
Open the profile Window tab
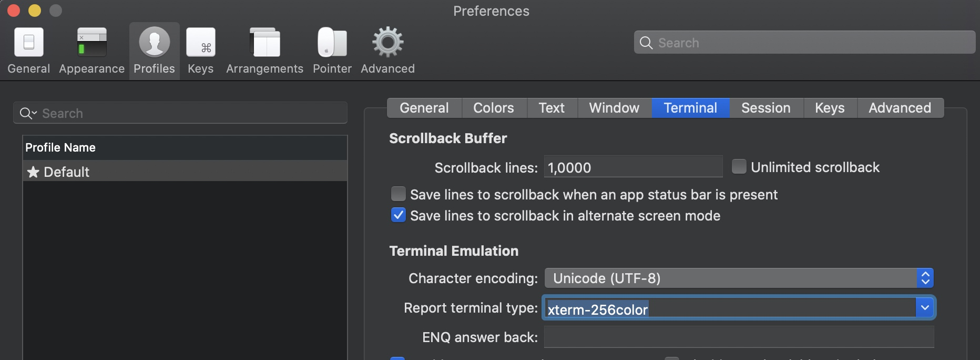coord(614,108)
